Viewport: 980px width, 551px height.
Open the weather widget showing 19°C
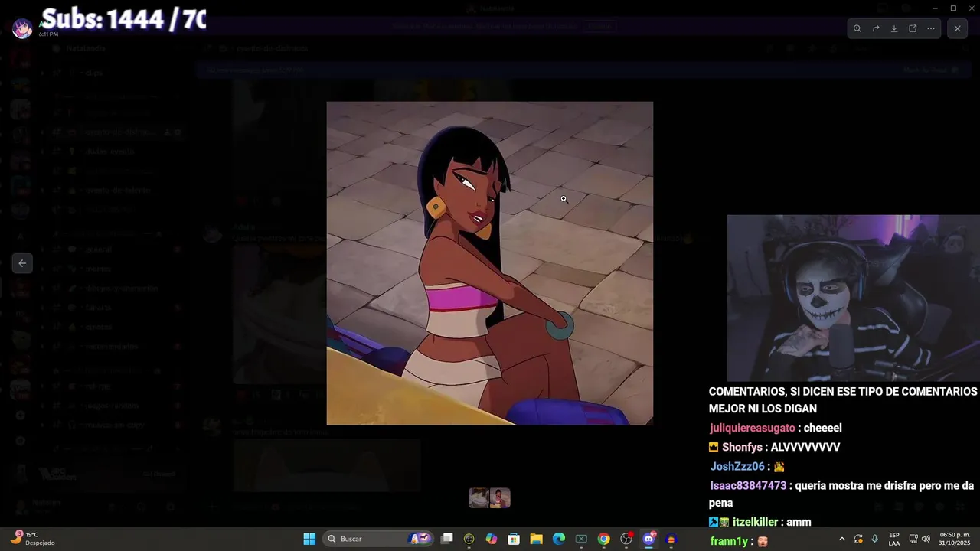point(32,539)
